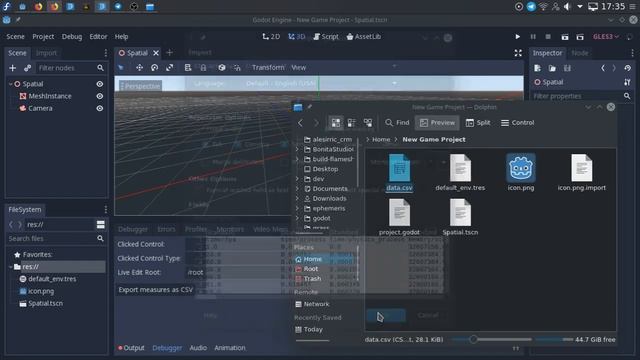Open the Debug menu

click(72, 37)
